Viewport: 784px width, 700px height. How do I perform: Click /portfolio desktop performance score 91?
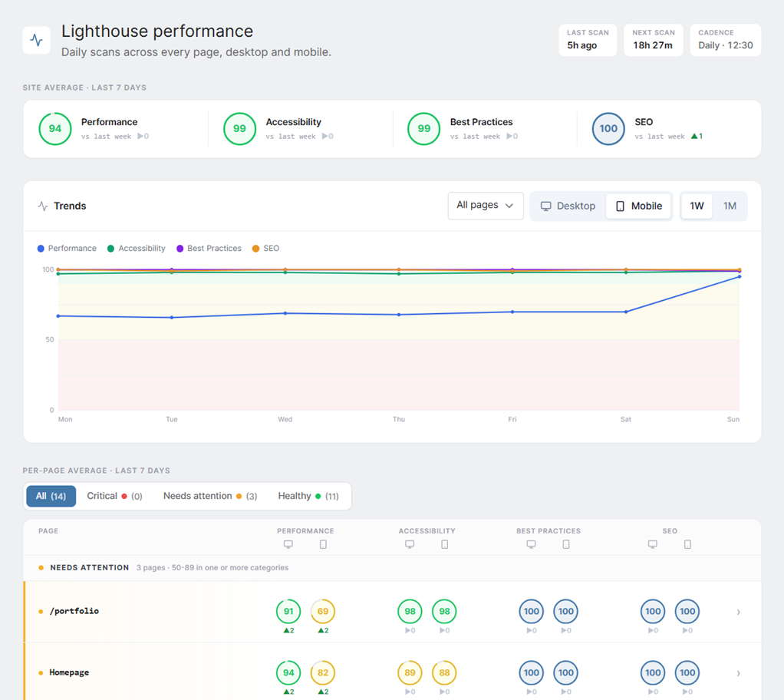pyautogui.click(x=288, y=612)
